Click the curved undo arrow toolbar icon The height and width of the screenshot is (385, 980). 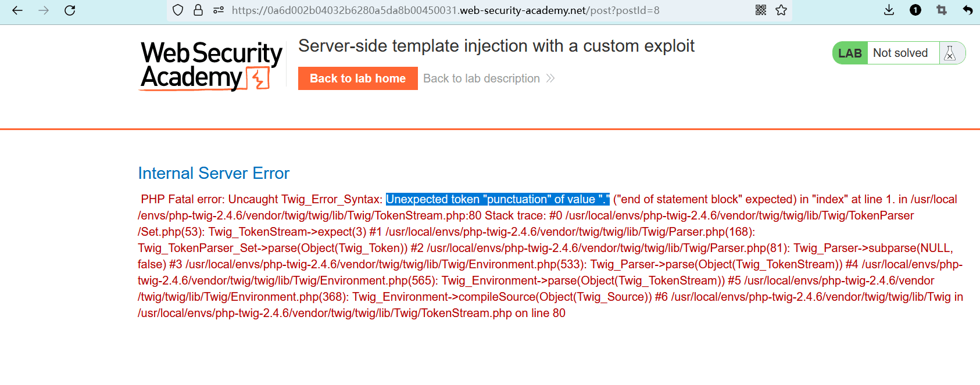(968, 10)
